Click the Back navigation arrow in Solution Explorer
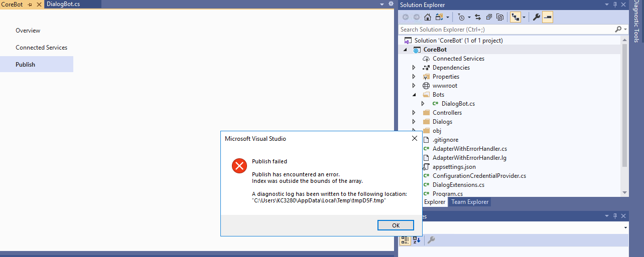The image size is (644, 257). [x=406, y=17]
